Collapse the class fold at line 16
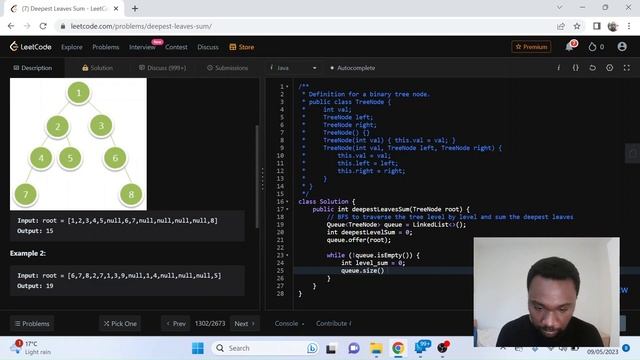 [287, 202]
